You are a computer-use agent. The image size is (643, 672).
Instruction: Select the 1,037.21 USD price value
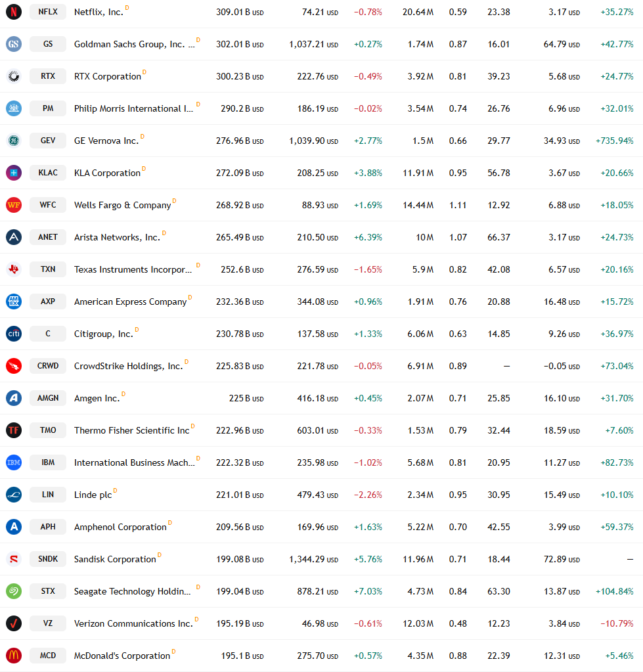tap(313, 44)
